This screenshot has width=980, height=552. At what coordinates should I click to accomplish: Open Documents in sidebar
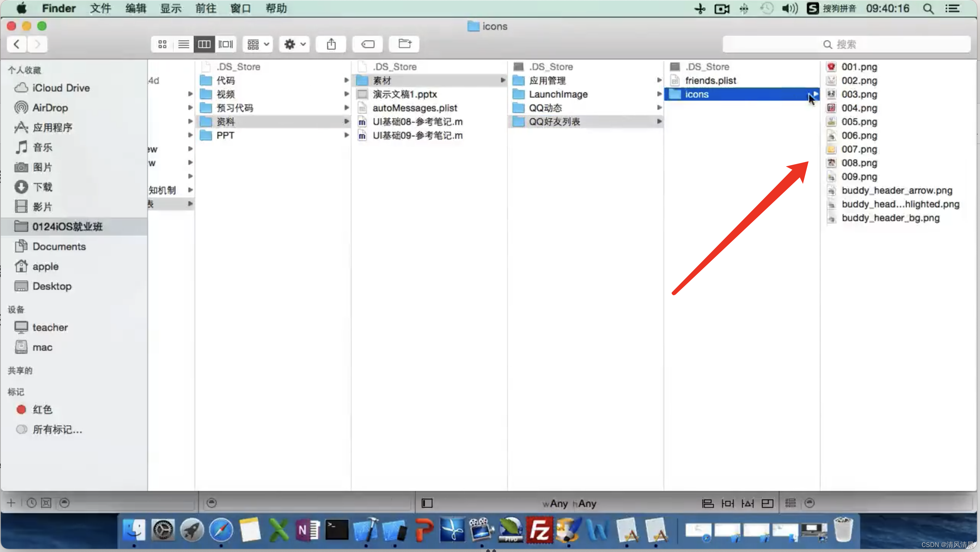[x=74, y=246]
